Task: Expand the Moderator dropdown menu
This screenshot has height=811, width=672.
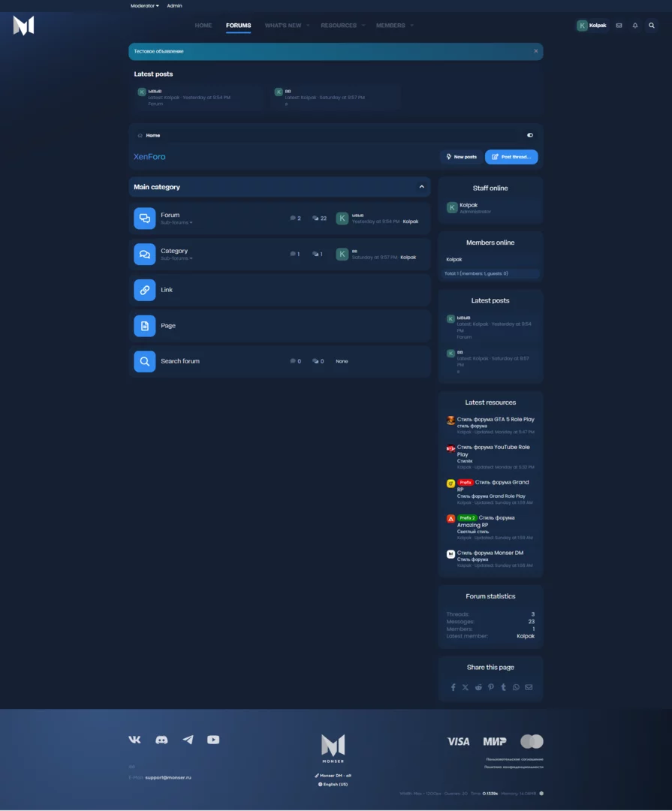Action: [x=144, y=5]
